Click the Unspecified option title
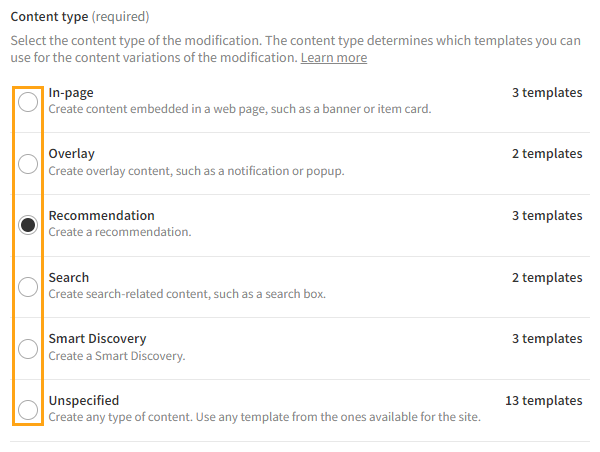The width and height of the screenshot is (600, 452). pos(83,401)
